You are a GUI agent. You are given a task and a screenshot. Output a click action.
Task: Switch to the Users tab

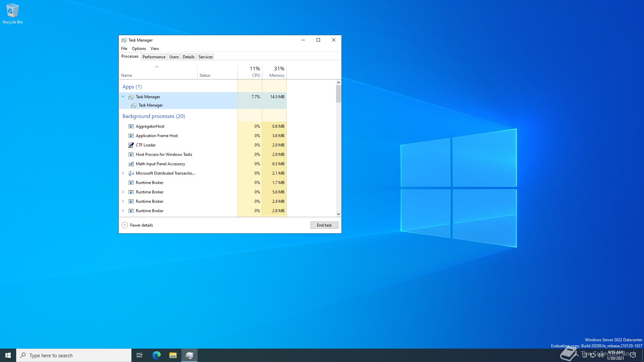pos(174,57)
